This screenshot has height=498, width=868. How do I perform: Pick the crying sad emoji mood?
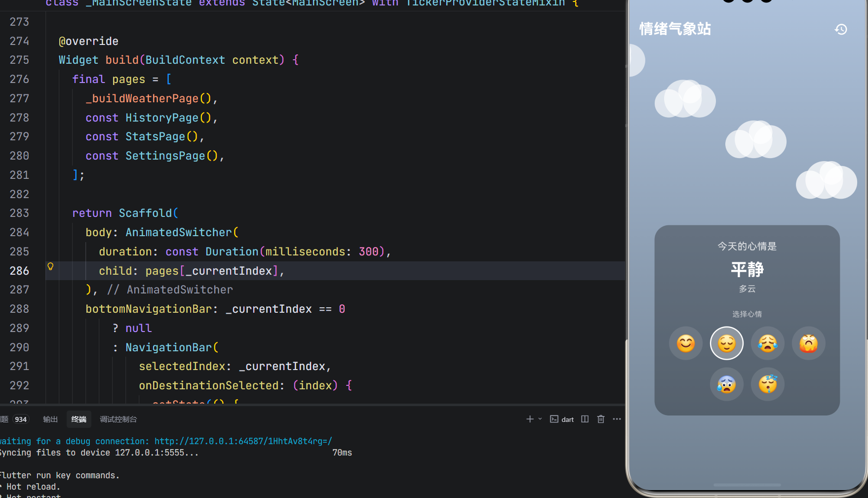(x=768, y=343)
